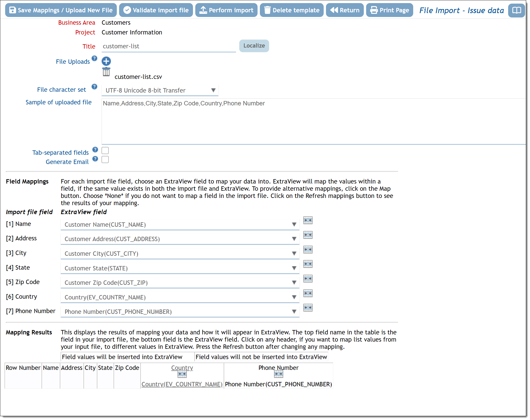Click the Map icon for Country row
The image size is (530, 420).
[x=308, y=293]
